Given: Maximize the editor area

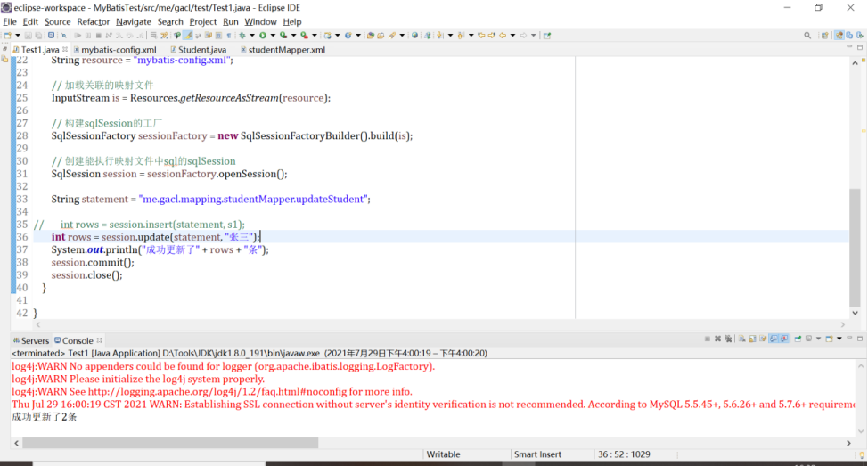Looking at the screenshot, I should tap(860, 47).
